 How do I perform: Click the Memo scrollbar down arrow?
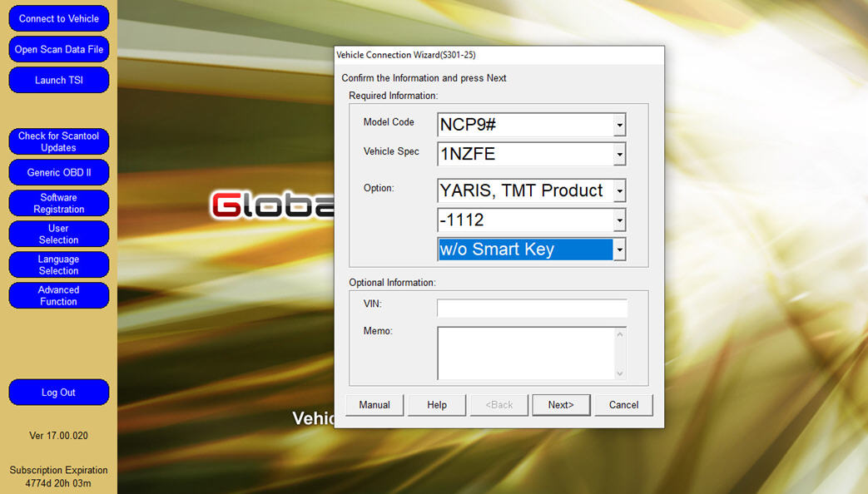(x=620, y=373)
